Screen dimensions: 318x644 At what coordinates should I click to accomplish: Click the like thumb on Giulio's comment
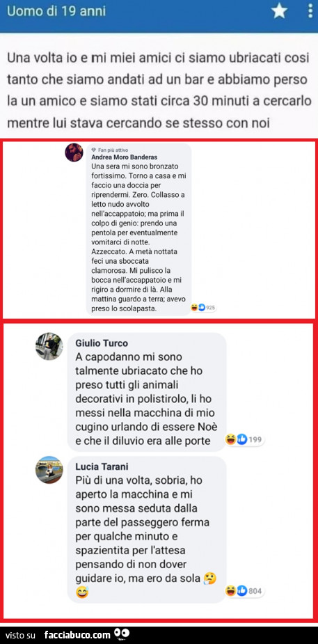click(x=241, y=440)
